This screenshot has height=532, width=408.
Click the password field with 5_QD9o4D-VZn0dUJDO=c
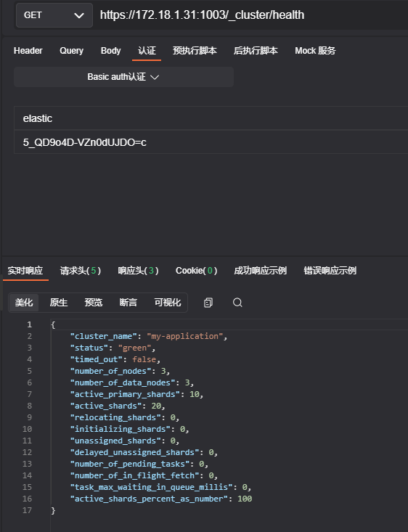[x=211, y=142]
